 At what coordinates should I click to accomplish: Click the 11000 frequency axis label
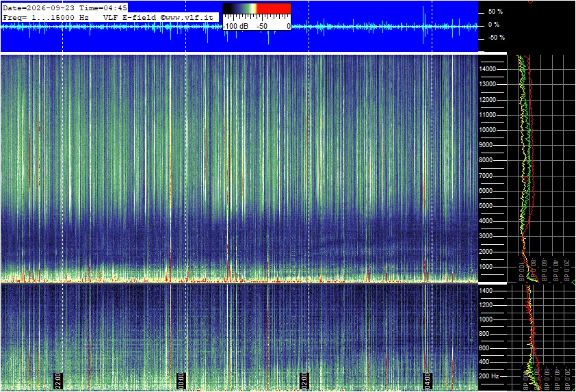click(x=488, y=115)
